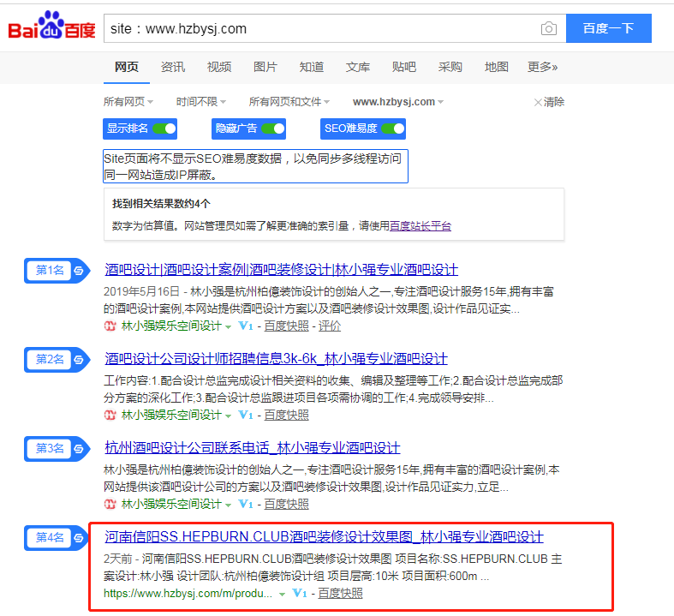Open 百度快照 of the third result
This screenshot has height=616, width=674.
click(286, 505)
